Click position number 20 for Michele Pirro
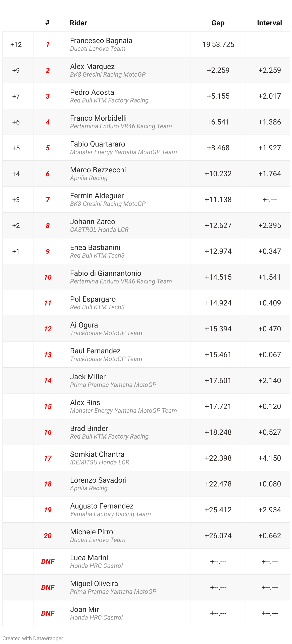Viewport: 292px width, 644px height. (x=47, y=536)
